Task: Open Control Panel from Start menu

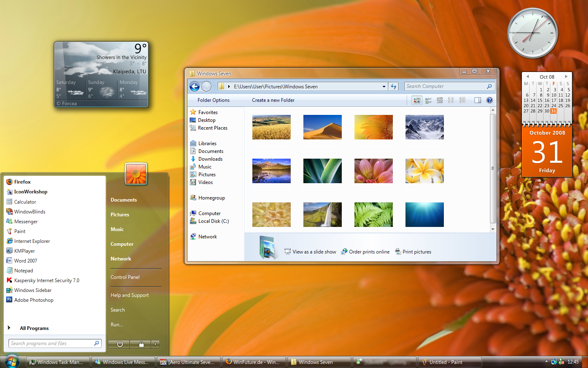Action: 125,277
